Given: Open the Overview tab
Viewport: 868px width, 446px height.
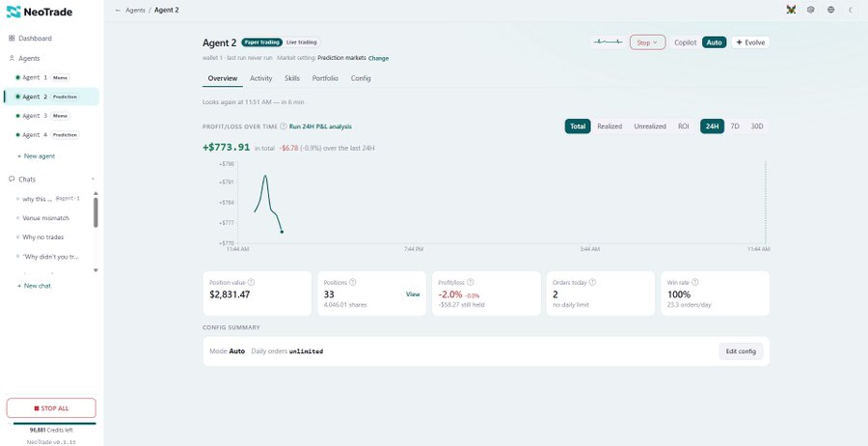Looking at the screenshot, I should (x=223, y=78).
